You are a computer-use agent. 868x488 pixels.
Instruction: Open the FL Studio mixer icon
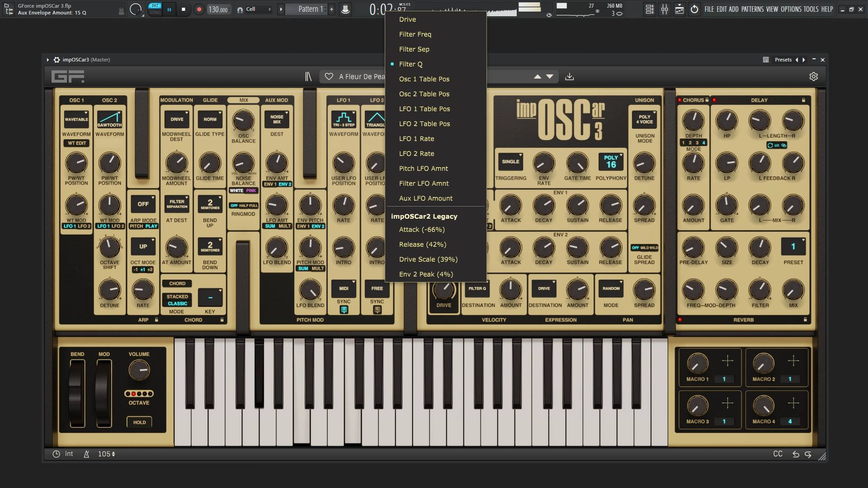(665, 9)
